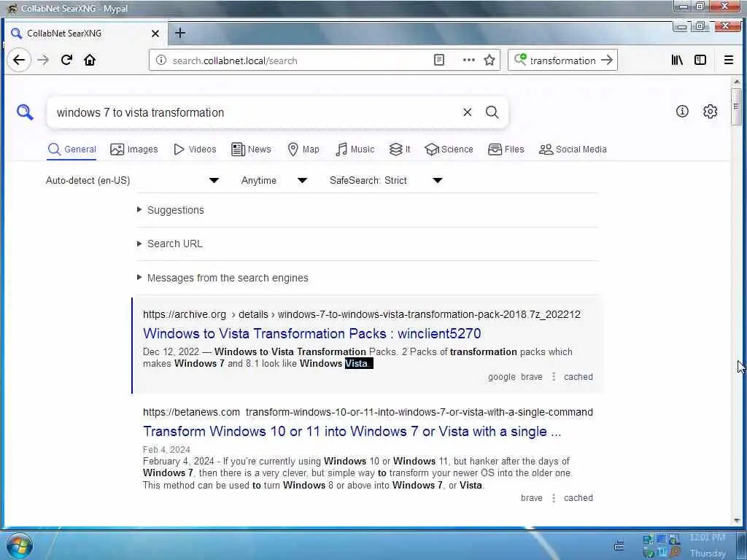
Task: Open the browser home page
Action: click(x=90, y=60)
